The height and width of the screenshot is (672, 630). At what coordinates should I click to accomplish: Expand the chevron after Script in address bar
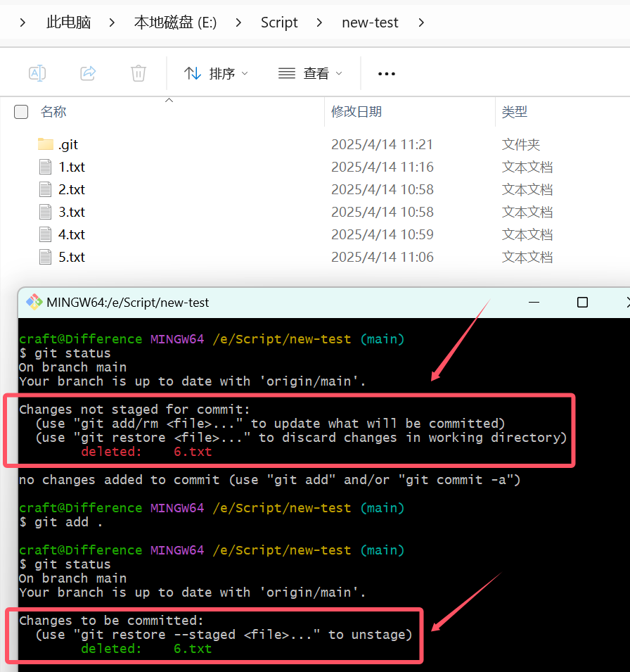[320, 23]
